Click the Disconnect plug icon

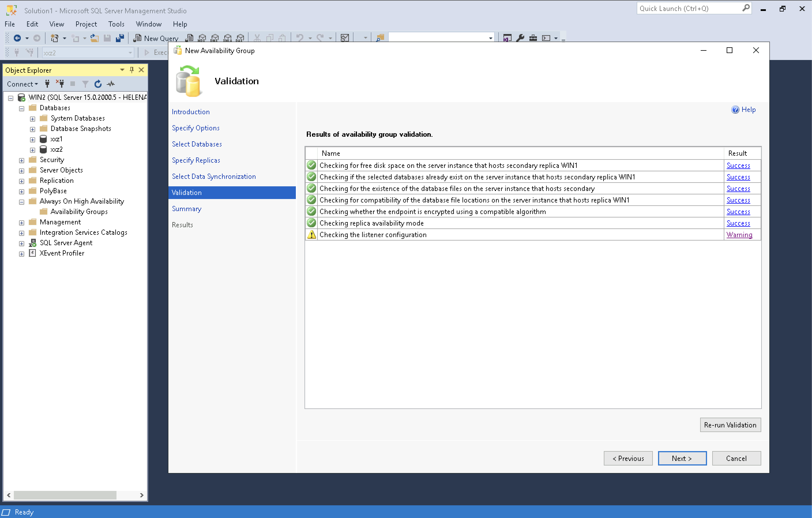[60, 84]
